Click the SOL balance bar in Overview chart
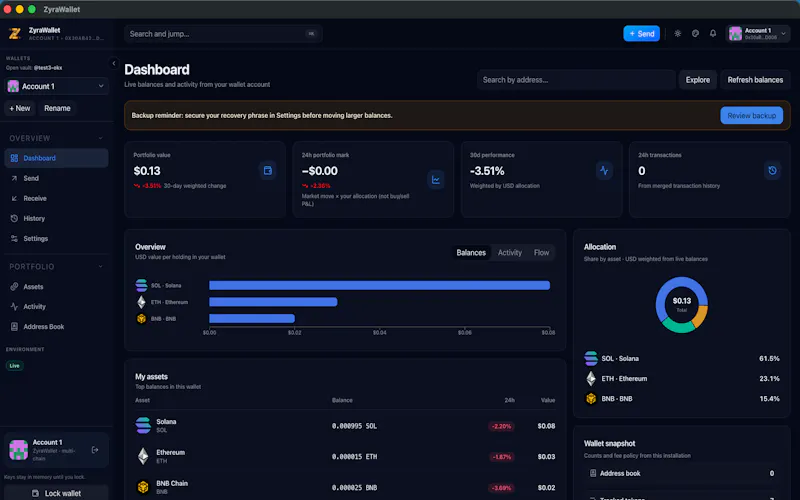 pos(380,285)
